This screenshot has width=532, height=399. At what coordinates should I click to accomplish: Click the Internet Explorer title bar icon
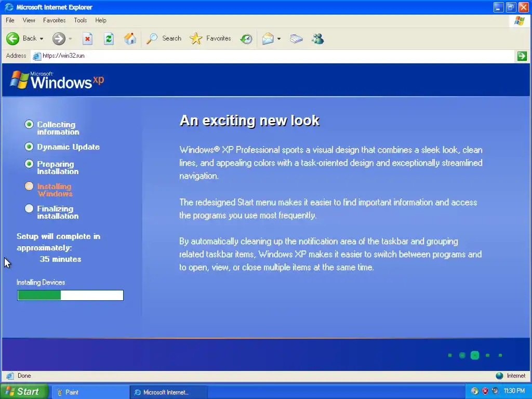(9, 7)
